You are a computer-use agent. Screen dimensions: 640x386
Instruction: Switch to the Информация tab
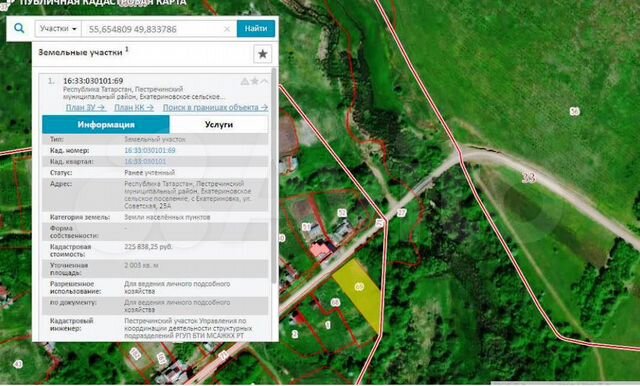106,124
